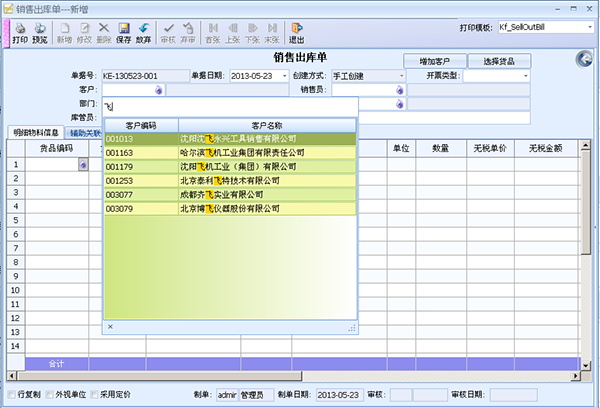Switch to the 明细物料信息 tab

point(35,132)
